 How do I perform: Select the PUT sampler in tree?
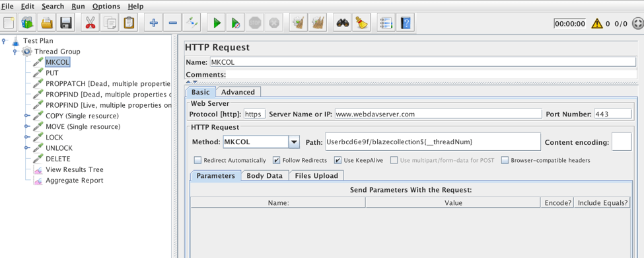click(x=52, y=73)
